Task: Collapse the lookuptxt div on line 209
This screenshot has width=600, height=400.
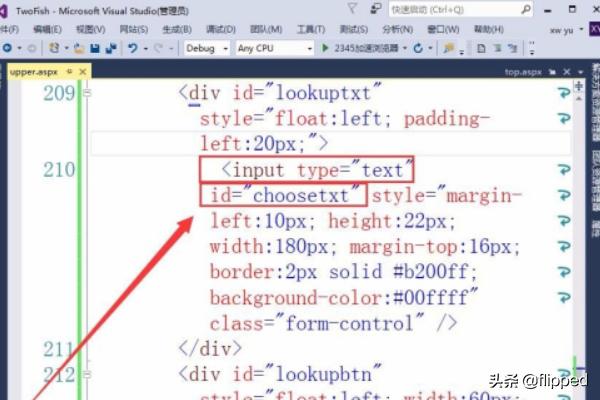Action: point(87,93)
